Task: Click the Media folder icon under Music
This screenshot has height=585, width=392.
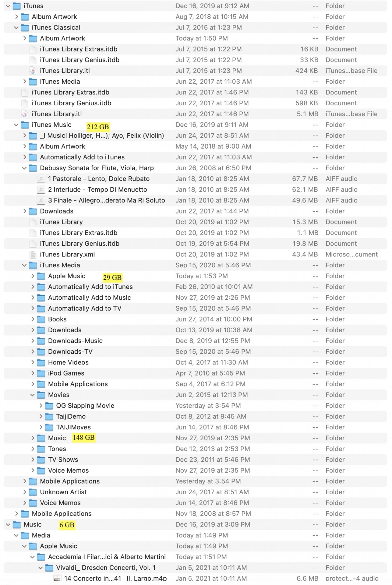Action: [x=25, y=535]
